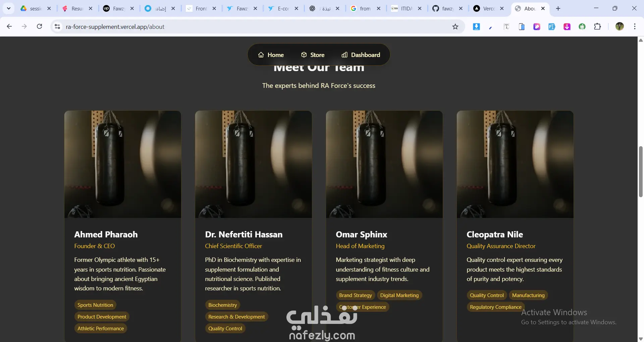Bookmark this page with star icon
The height and width of the screenshot is (342, 644).
[455, 26]
